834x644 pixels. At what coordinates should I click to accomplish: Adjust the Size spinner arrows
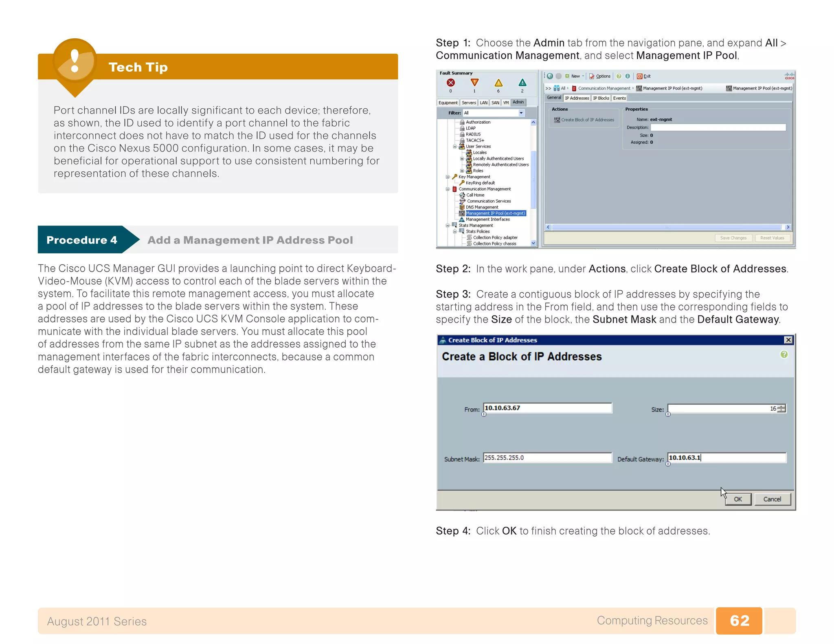click(781, 408)
